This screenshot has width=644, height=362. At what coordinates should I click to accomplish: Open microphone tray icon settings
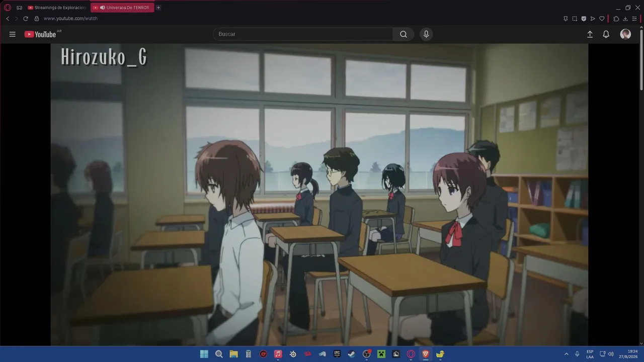577,354
